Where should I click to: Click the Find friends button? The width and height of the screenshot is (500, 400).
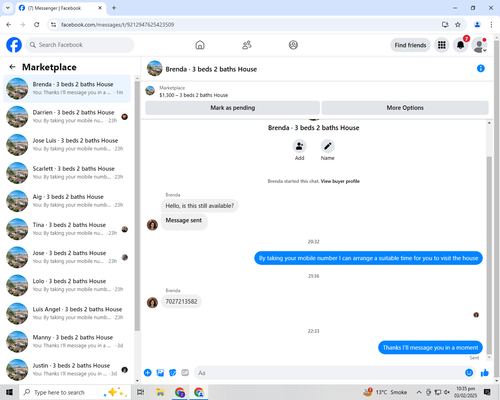[410, 45]
